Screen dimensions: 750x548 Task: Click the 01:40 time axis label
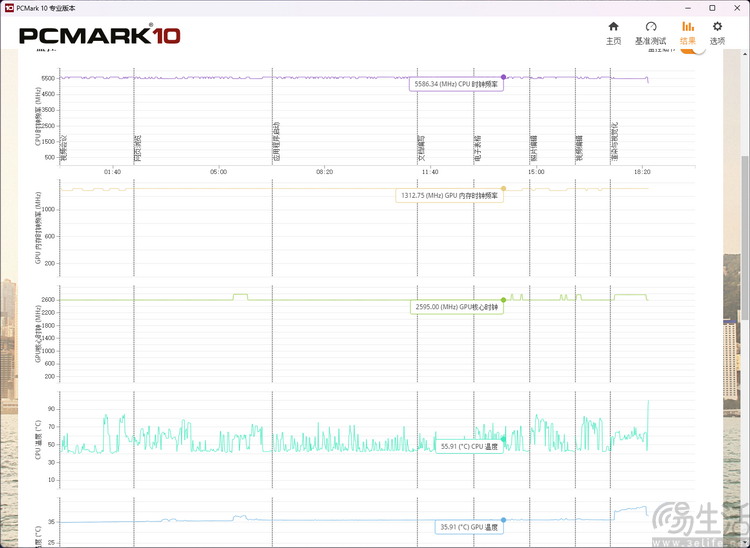(x=112, y=172)
